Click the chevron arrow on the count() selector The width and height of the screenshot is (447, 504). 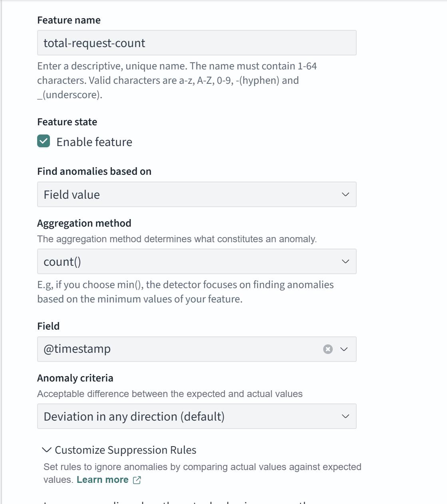[x=346, y=261]
